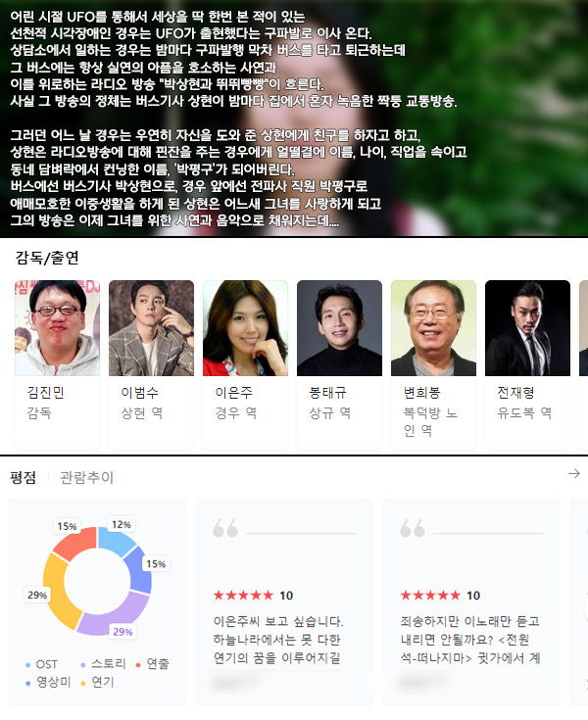This screenshot has height=720, width=588.
Task: Click the yellow 29% segment of donut chart
Action: coord(57,593)
